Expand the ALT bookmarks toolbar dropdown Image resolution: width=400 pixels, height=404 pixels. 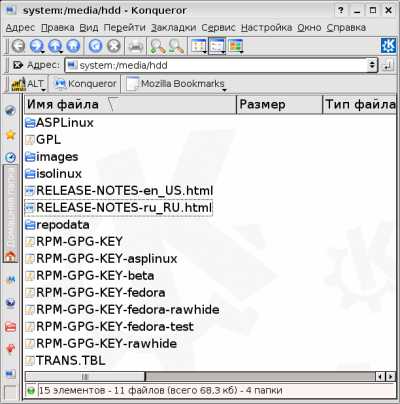tap(43, 90)
